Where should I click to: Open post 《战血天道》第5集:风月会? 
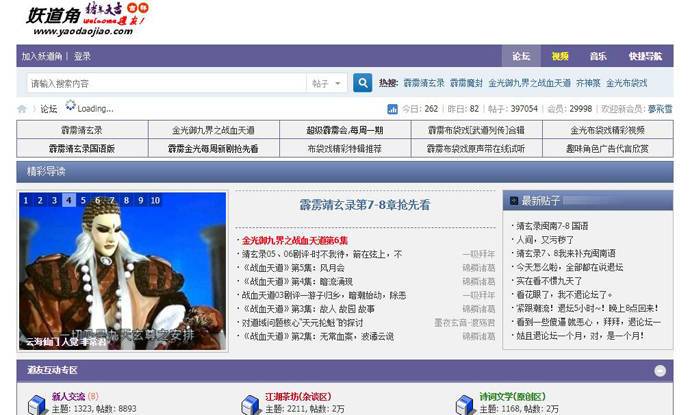[293, 268]
